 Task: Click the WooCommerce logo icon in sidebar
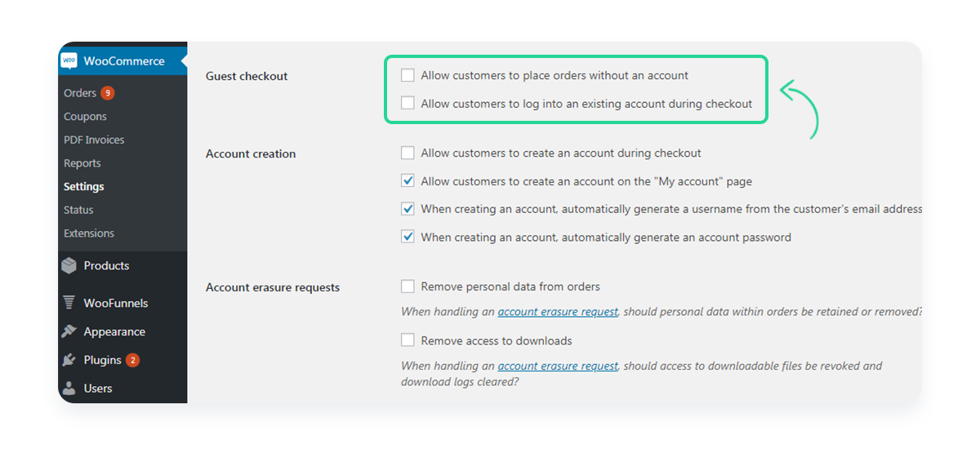[x=69, y=61]
